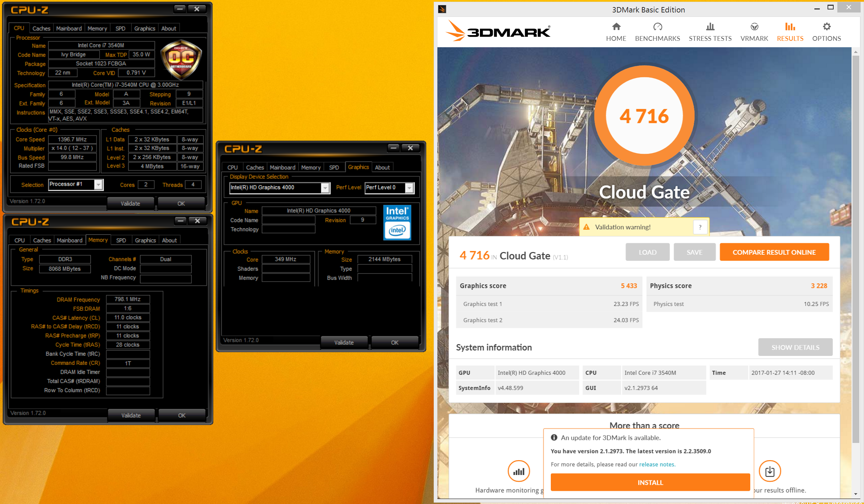Screen dimensions: 864x504
Task: Click the question mark beside validation warning
Action: [x=700, y=227]
